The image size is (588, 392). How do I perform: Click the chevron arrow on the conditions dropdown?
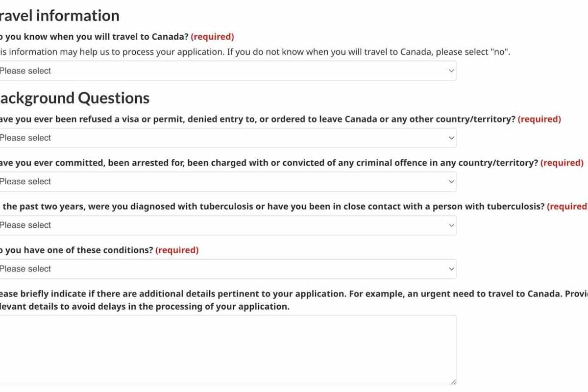pos(451,269)
